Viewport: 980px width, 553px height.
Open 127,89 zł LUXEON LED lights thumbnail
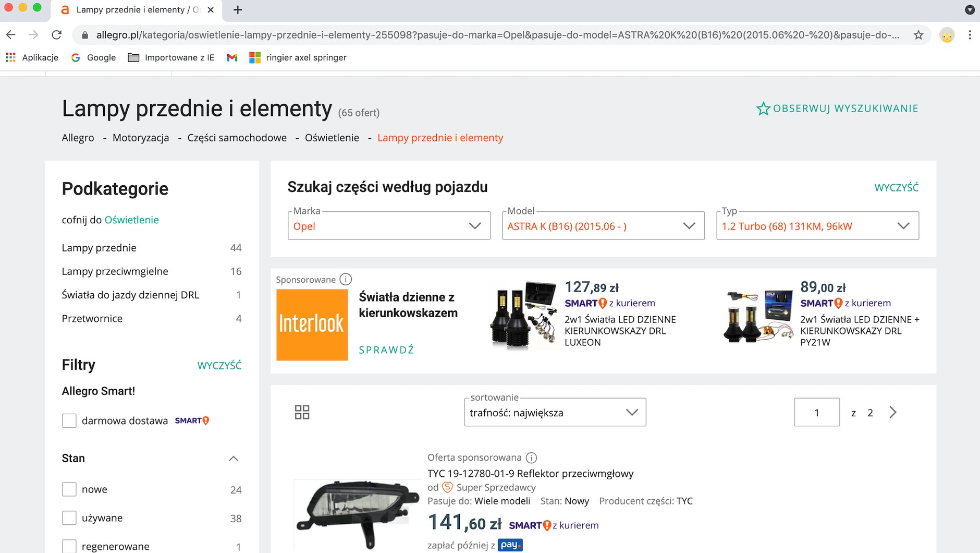coord(523,315)
